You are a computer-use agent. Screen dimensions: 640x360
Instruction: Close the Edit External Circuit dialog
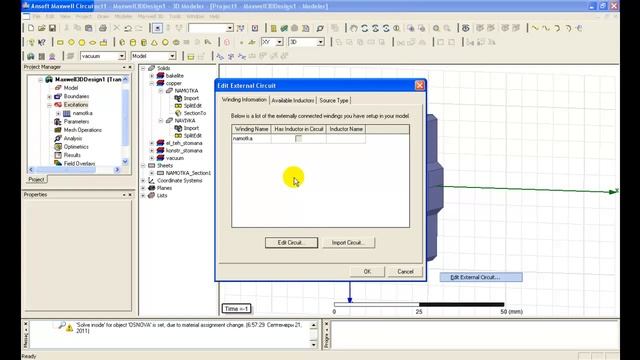pyautogui.click(x=419, y=85)
